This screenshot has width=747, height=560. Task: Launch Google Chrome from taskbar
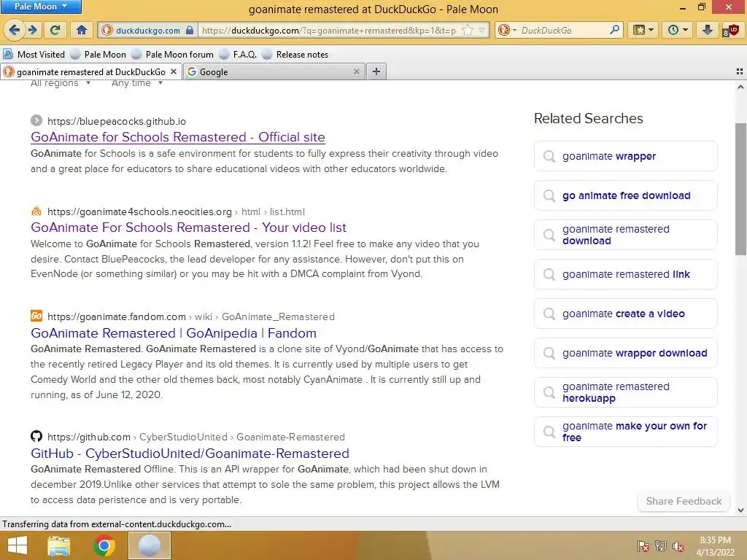[x=104, y=545]
